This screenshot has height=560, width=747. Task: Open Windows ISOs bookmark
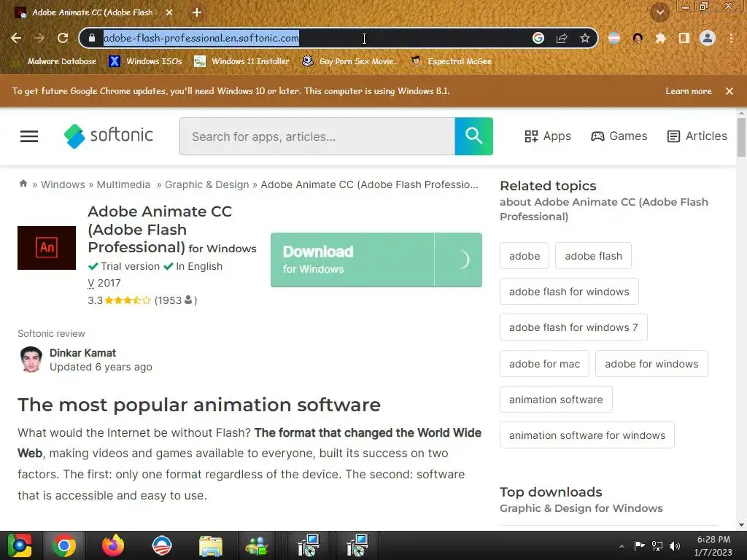[145, 61]
